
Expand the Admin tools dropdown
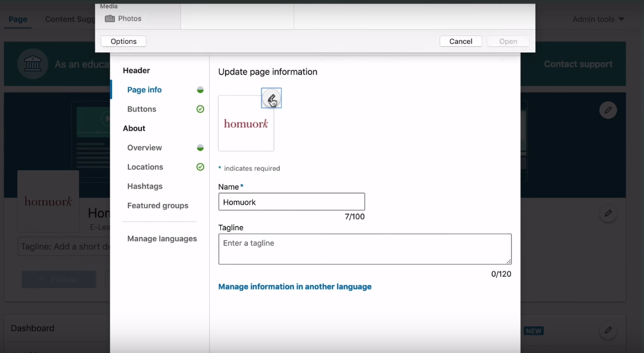pos(598,19)
